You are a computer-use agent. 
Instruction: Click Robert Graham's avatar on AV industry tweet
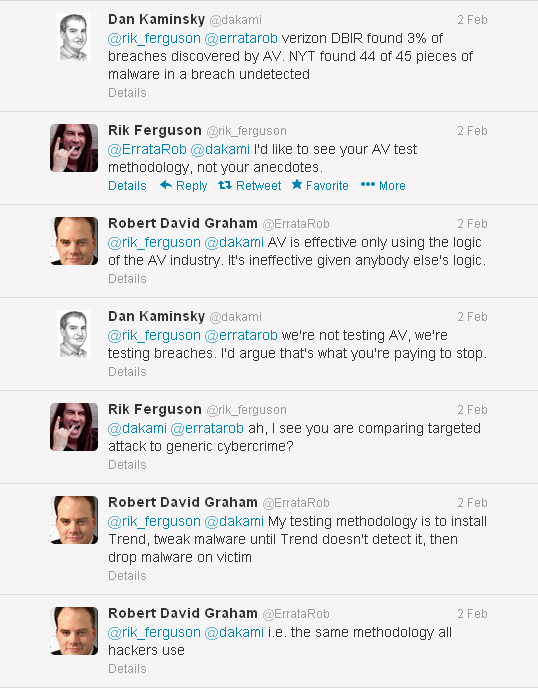coord(74,241)
